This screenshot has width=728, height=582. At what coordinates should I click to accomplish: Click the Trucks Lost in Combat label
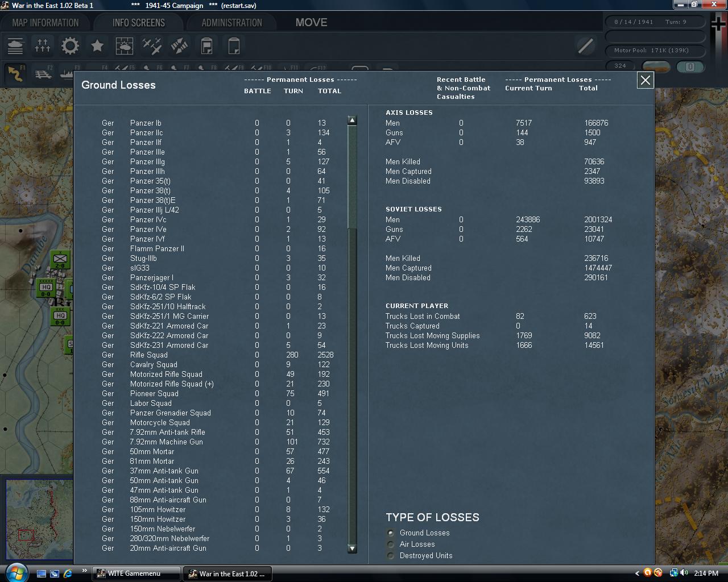[423, 316]
